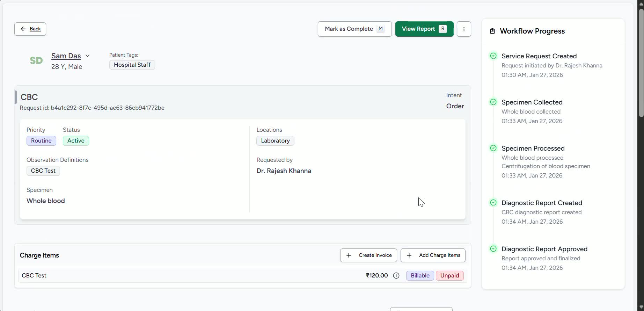Click the Specimen Collected step title
The height and width of the screenshot is (311, 644).
coord(532,102)
